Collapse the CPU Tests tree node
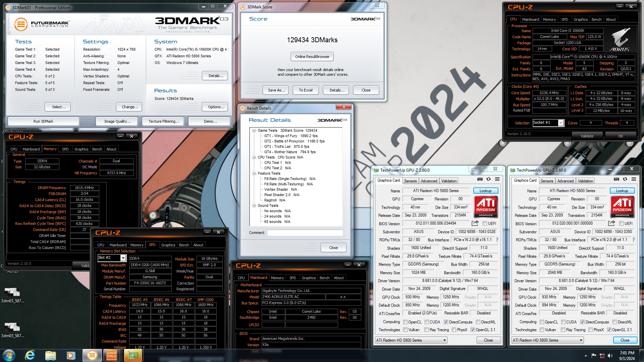This screenshot has height=362, width=644. (254, 158)
